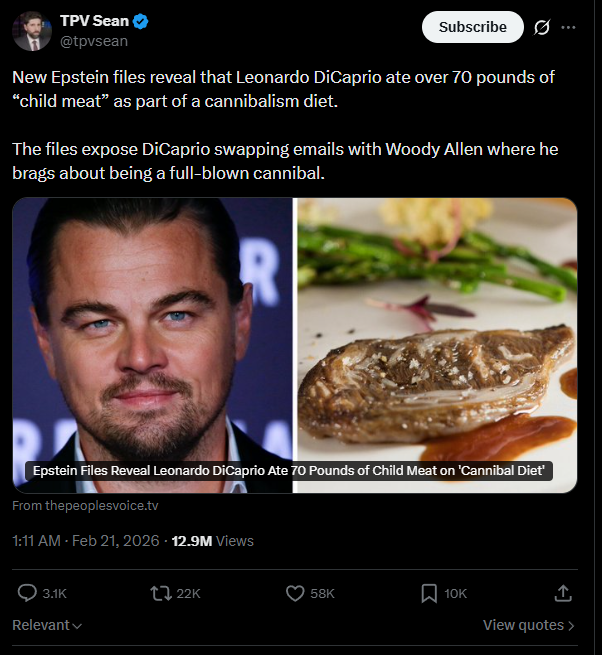Click the Feb 21, 2026 timestamp

115,541
